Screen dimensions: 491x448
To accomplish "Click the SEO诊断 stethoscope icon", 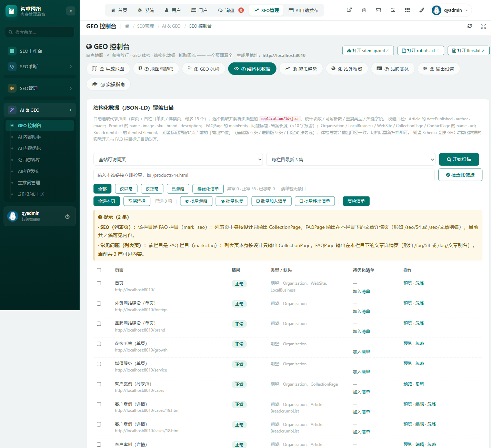I will point(12,67).
